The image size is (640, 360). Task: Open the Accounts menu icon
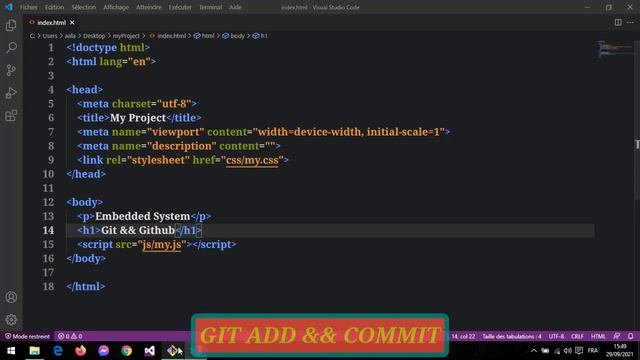tap(11, 297)
